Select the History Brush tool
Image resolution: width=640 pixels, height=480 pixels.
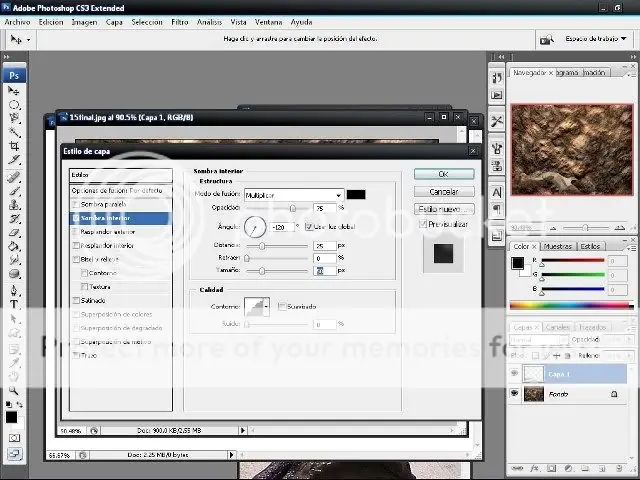pyautogui.click(x=14, y=219)
